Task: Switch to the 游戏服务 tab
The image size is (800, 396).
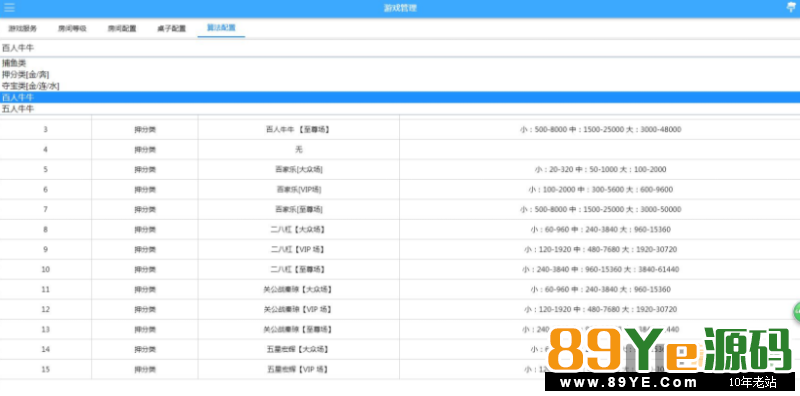Action: [22, 29]
